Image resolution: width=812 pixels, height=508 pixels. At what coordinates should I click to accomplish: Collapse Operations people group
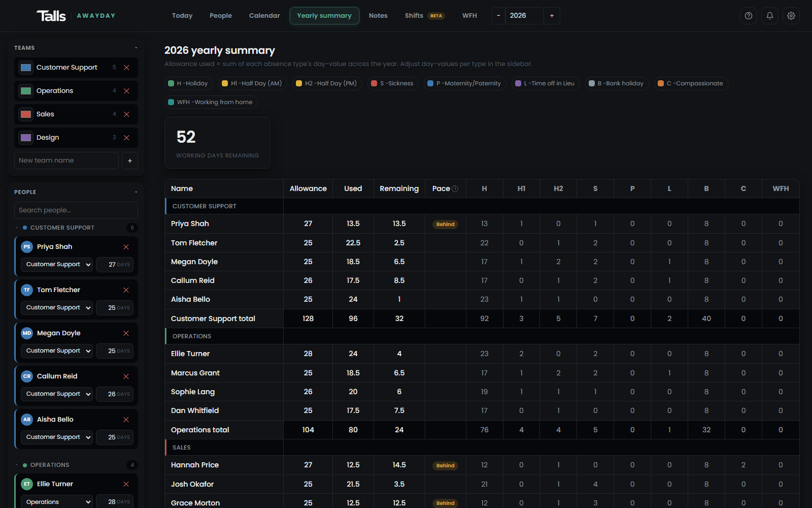pos(17,465)
